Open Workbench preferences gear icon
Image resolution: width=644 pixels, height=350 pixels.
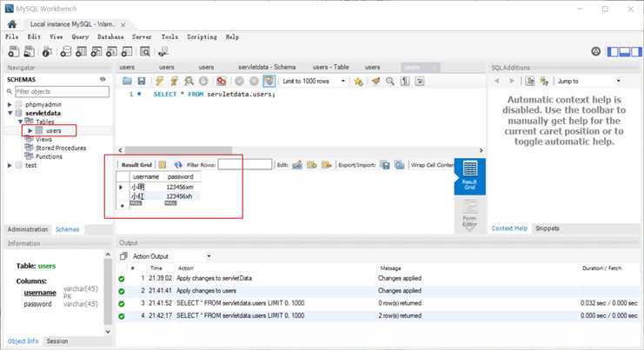click(595, 51)
